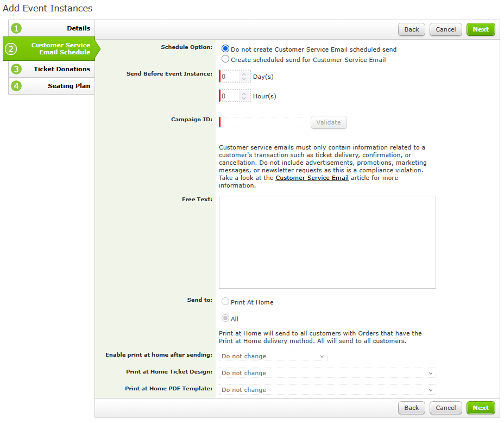Select 'Create scheduled send for Customer Service Email'
504x423 pixels.
(x=225, y=59)
